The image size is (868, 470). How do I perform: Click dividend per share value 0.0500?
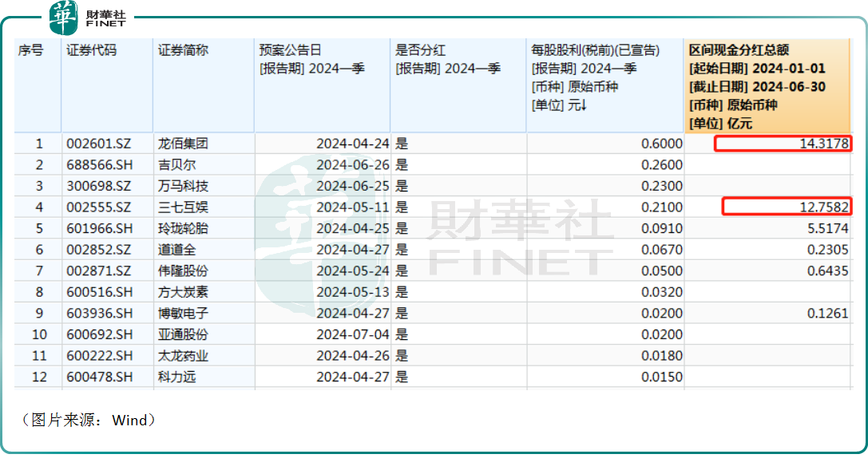coord(661,271)
